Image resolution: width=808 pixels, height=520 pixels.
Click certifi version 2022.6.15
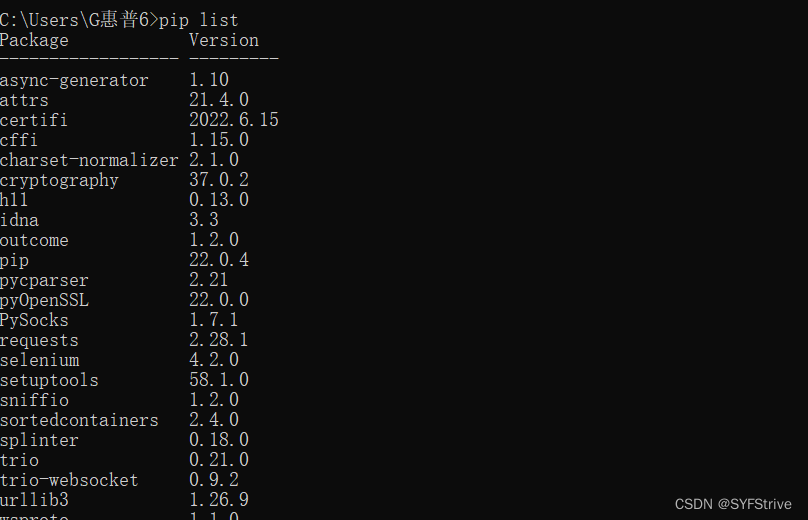click(x=233, y=120)
